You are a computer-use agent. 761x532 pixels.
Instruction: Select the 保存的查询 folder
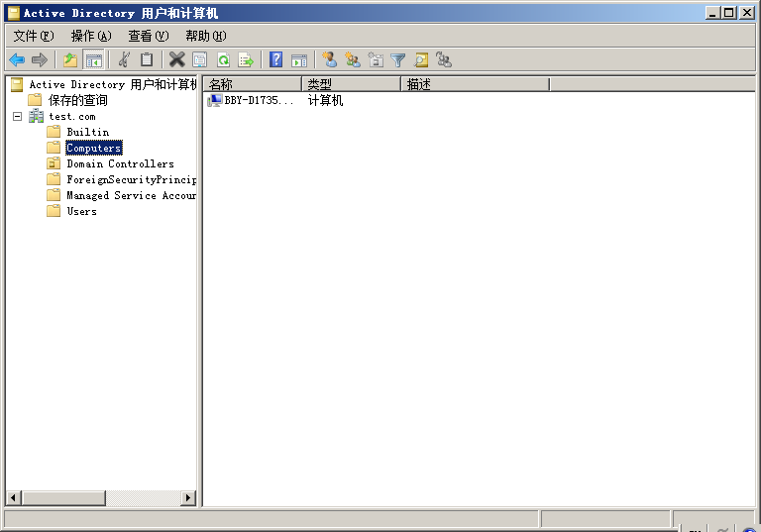[77, 100]
